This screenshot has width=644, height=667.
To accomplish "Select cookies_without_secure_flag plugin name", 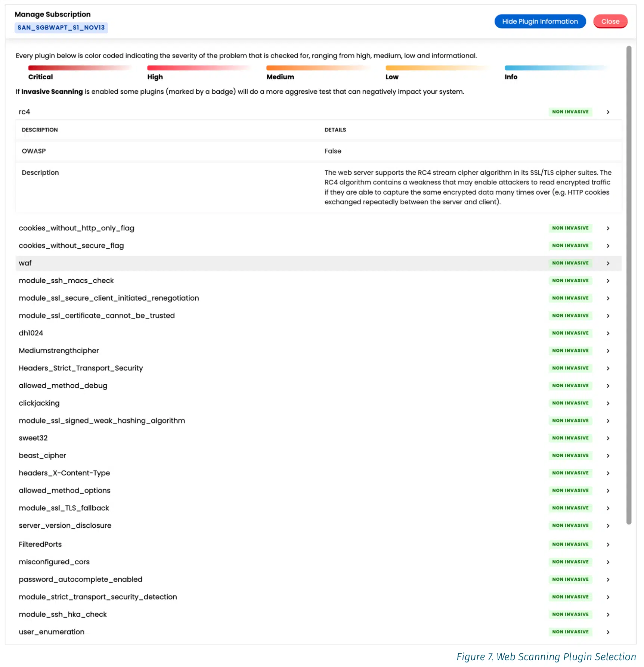I will pos(71,246).
